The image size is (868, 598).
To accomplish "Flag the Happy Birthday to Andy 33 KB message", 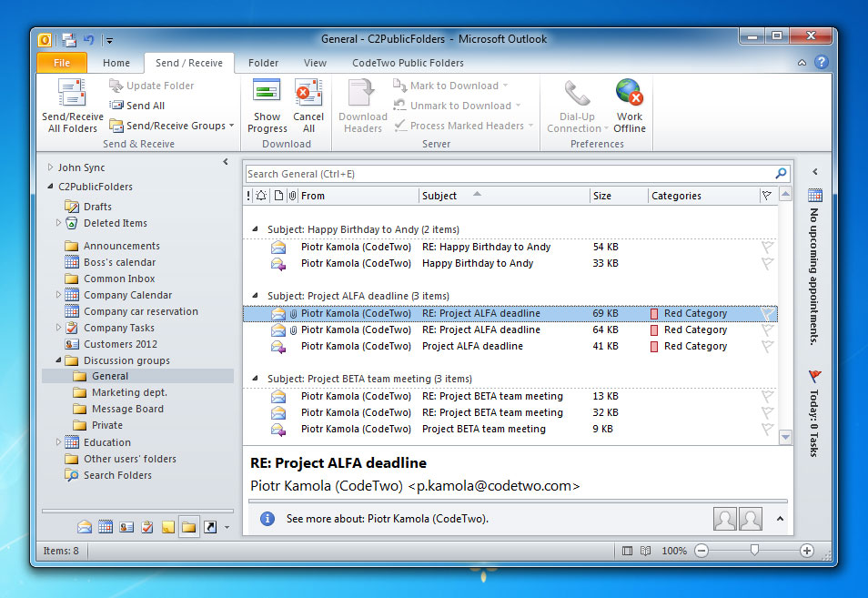I will [767, 264].
